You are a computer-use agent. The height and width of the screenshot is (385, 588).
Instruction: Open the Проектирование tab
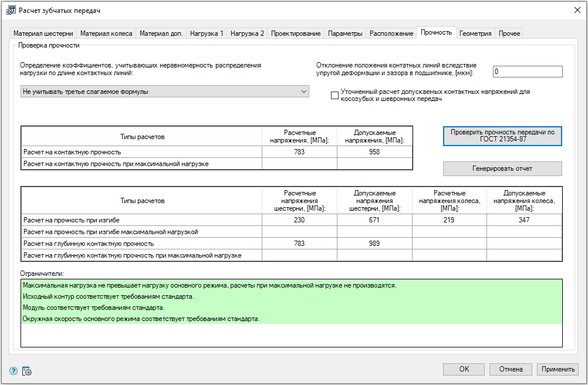click(x=296, y=33)
